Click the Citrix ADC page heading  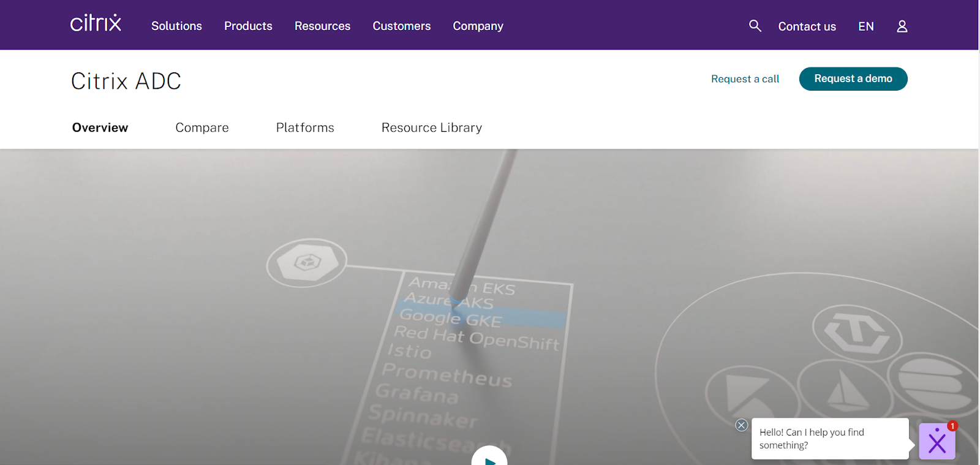coord(126,81)
